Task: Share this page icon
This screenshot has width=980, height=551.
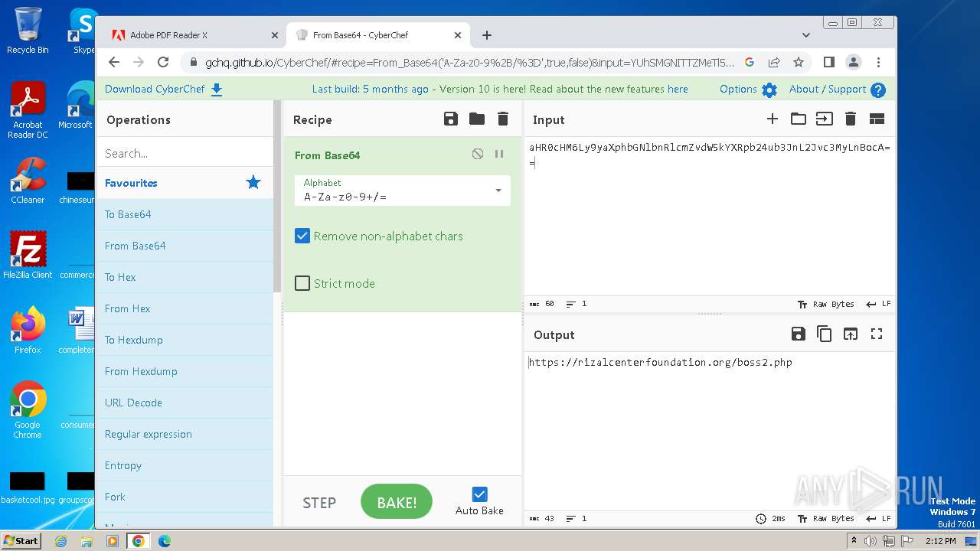Action: click(x=774, y=62)
